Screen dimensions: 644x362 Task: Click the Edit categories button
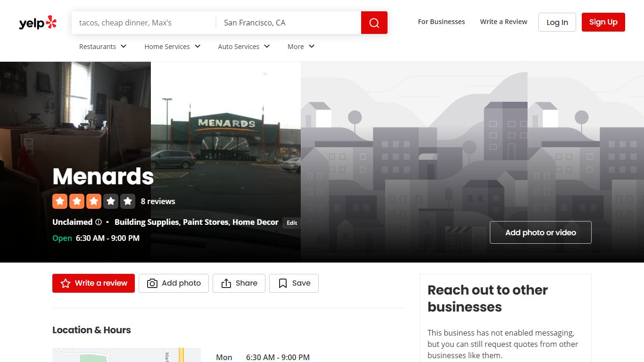click(292, 223)
